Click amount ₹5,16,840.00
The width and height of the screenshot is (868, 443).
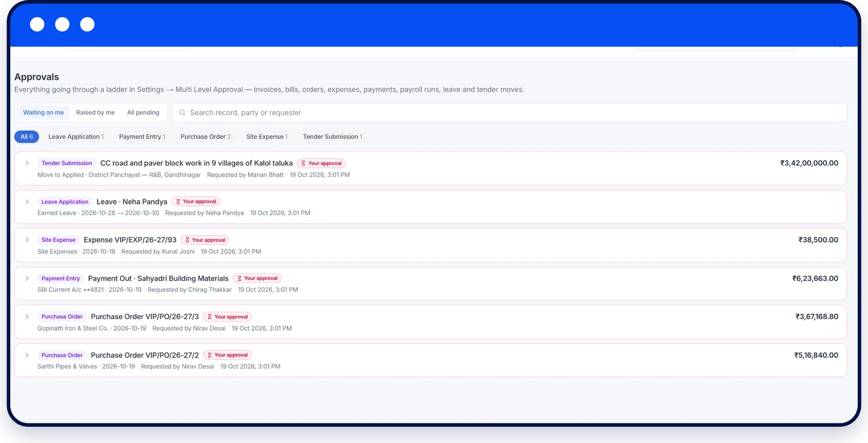(816, 355)
